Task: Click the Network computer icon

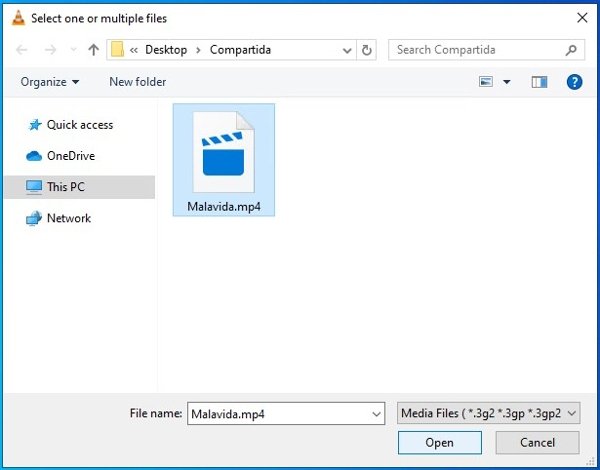Action: tap(34, 219)
